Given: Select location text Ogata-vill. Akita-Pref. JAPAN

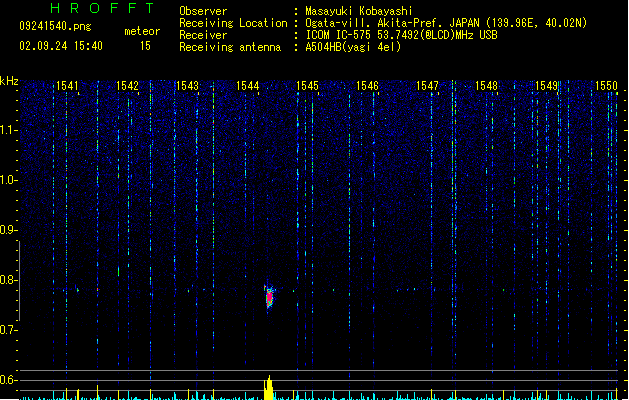Looking at the screenshot, I should 394,23.
